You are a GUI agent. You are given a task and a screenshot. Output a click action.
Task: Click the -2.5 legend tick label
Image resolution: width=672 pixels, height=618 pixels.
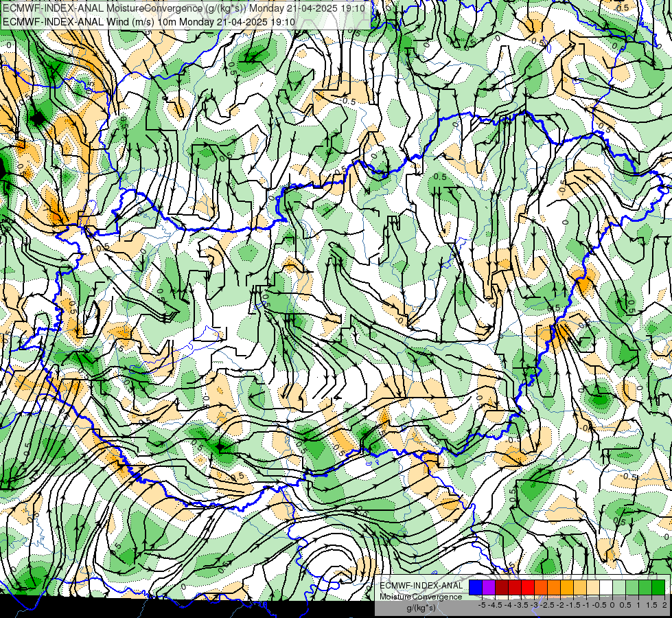pos(547,605)
